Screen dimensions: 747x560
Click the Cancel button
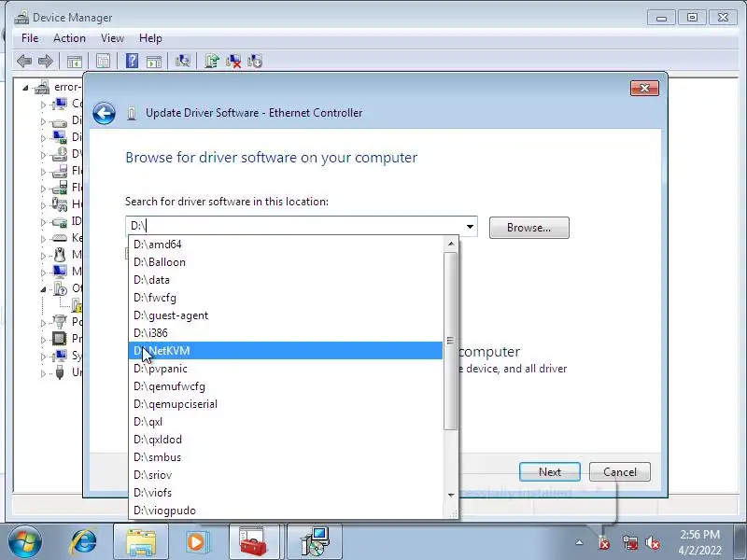[620, 472]
